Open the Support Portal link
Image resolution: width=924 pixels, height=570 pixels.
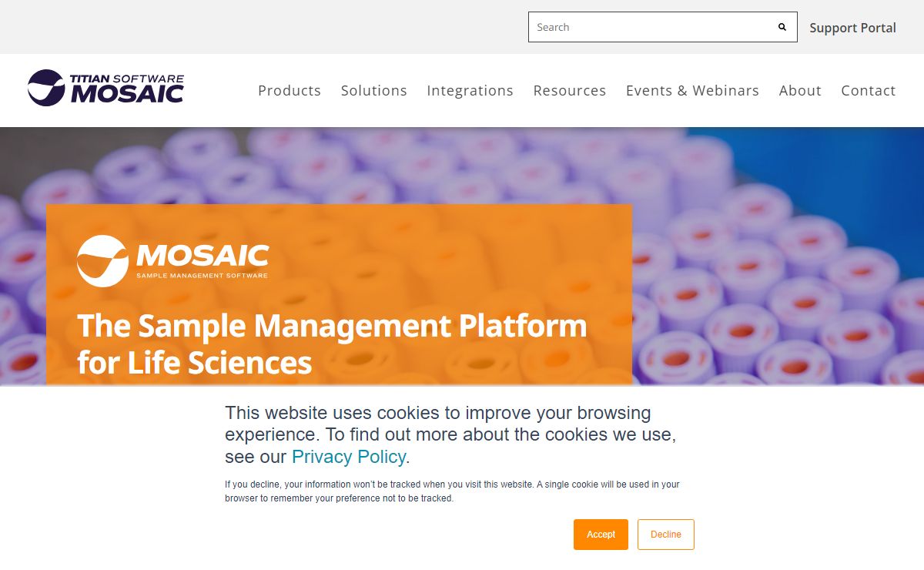click(852, 28)
